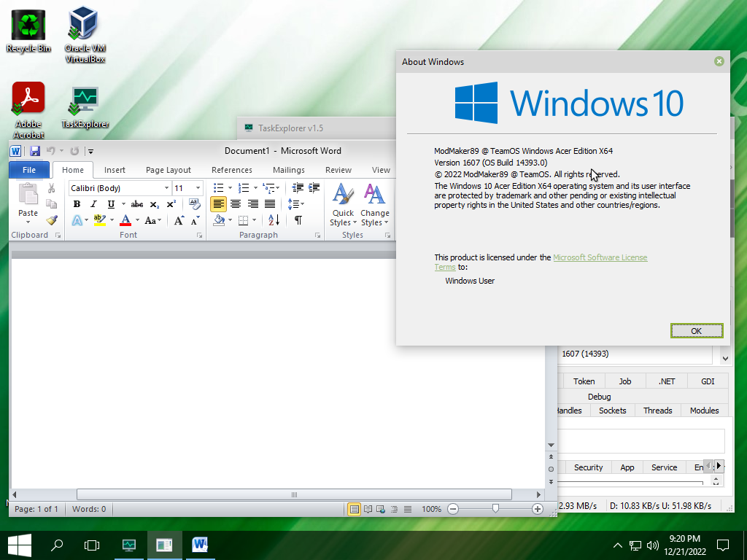747x560 pixels.
Task: Toggle Show/Hide paragraph marks
Action: [x=298, y=220]
